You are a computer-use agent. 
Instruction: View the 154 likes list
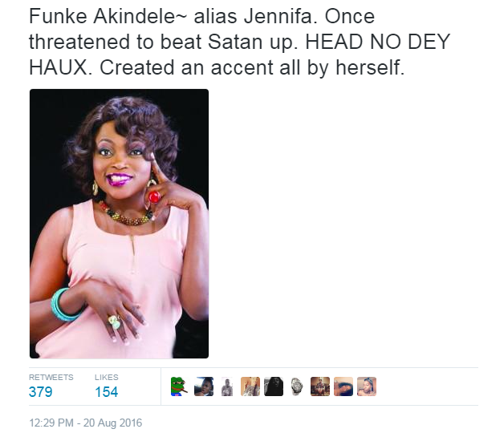(107, 392)
